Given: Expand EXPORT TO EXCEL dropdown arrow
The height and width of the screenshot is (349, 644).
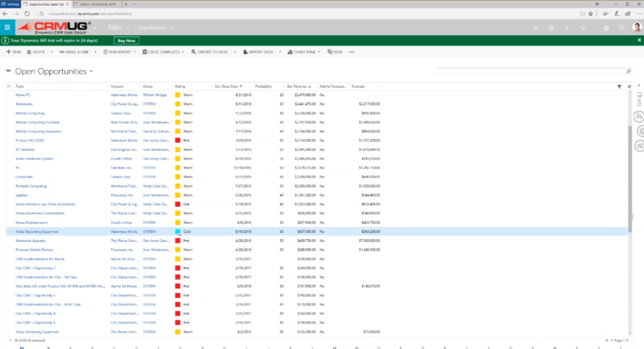Looking at the screenshot, I should pos(235,52).
